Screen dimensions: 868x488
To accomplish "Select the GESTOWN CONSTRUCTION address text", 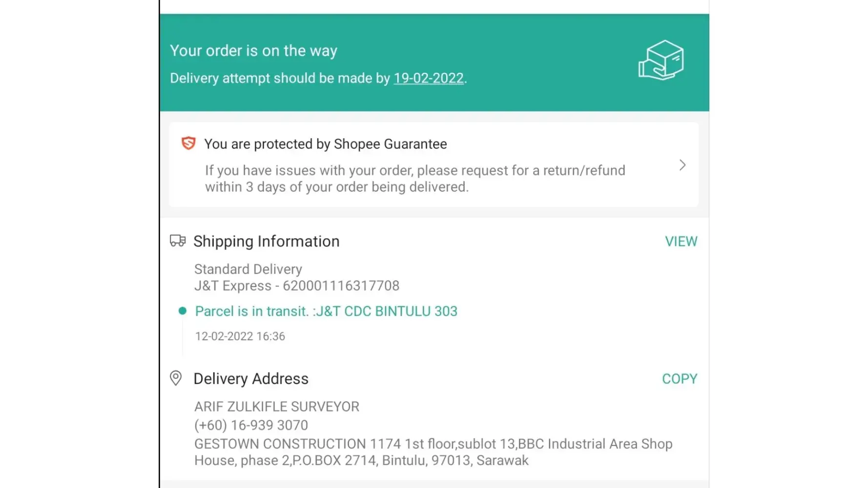I will point(433,452).
